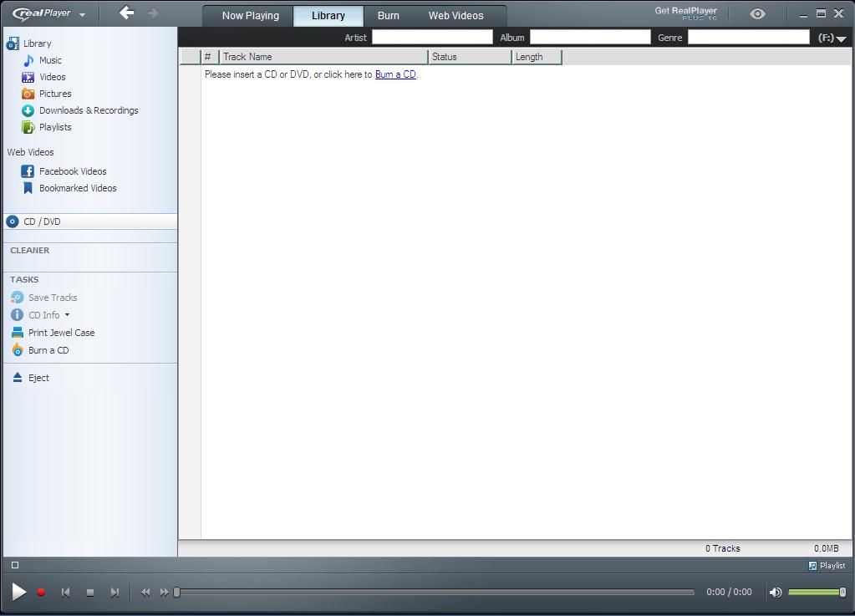Open the RealPlayer logo menu

point(49,13)
